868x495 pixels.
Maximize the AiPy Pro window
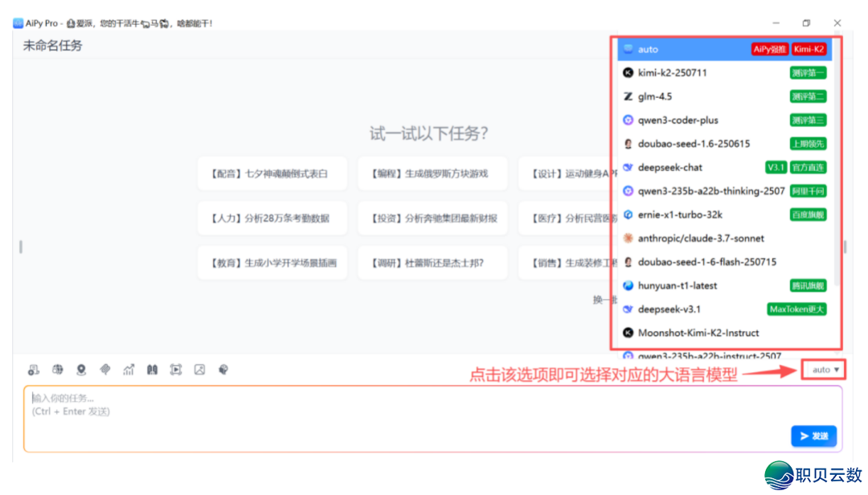click(806, 22)
